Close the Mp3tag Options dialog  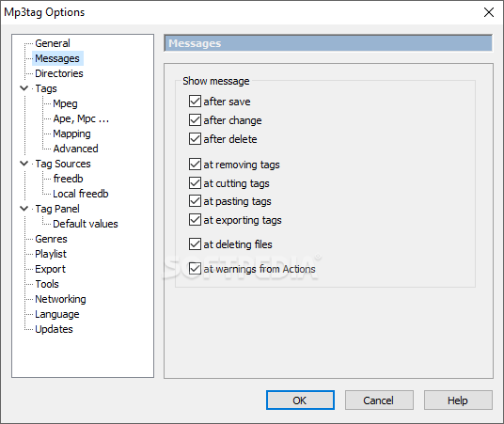489,12
